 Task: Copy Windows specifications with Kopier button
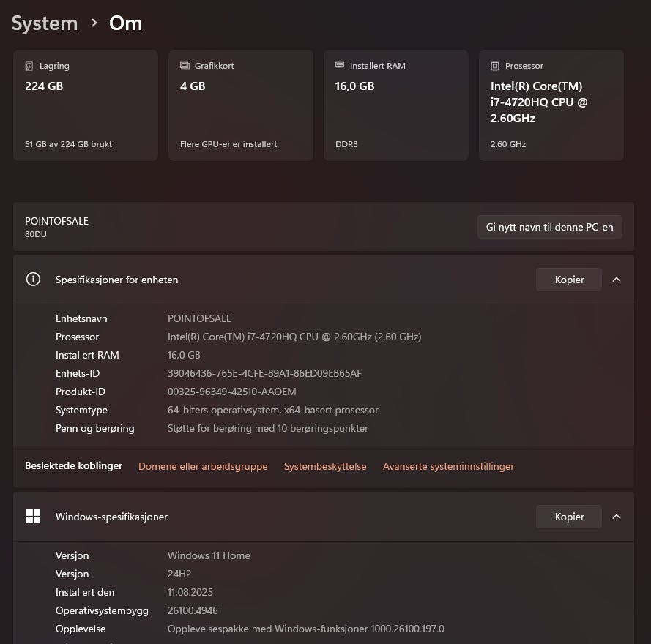[569, 516]
